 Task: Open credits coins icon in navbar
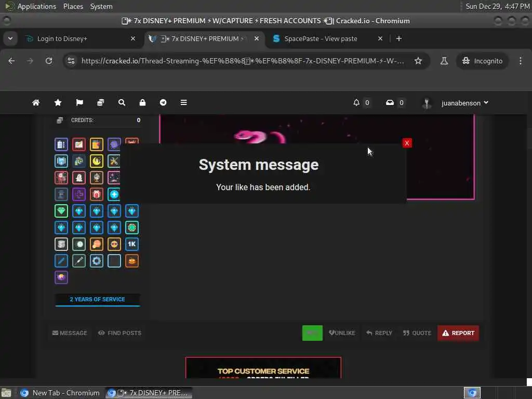pos(100,102)
